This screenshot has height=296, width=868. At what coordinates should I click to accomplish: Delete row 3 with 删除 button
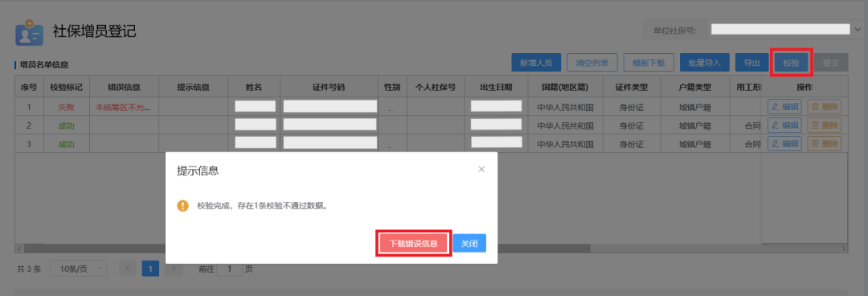tap(825, 143)
